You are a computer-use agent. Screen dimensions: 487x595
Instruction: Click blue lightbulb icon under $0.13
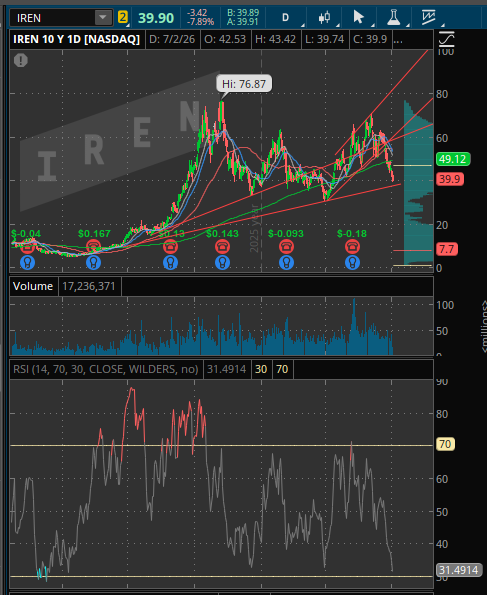pyautogui.click(x=170, y=262)
